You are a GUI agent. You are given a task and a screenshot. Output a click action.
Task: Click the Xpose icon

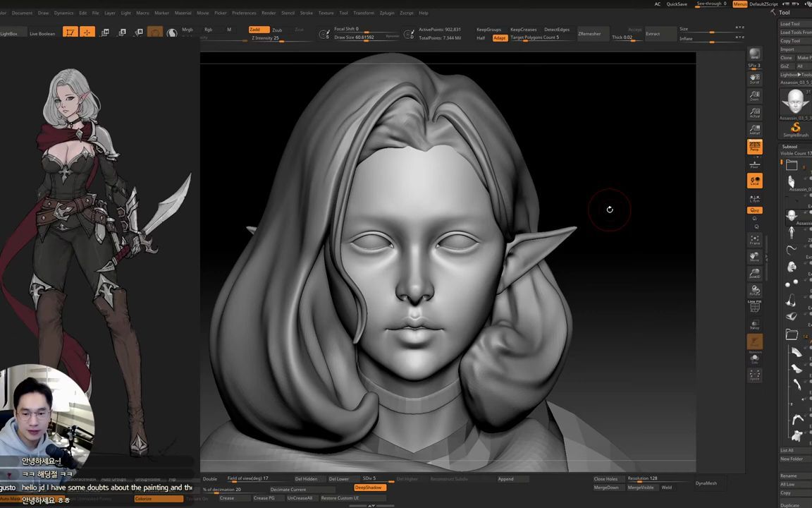click(x=754, y=375)
